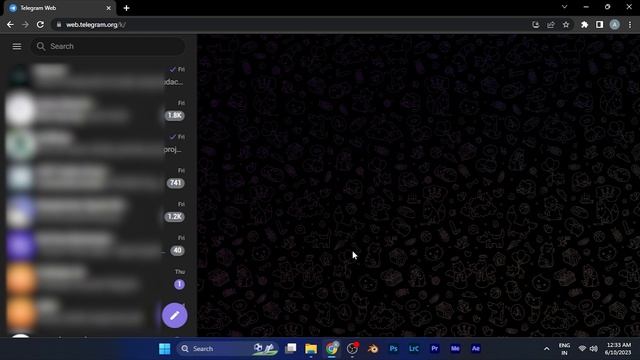Launch Premiere Pro from the taskbar

(435, 349)
